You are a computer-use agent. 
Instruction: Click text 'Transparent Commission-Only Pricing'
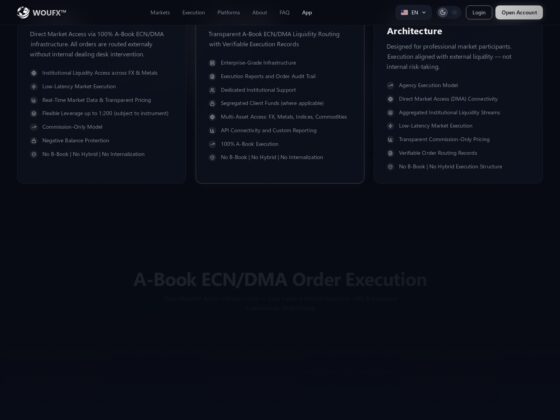point(444,140)
